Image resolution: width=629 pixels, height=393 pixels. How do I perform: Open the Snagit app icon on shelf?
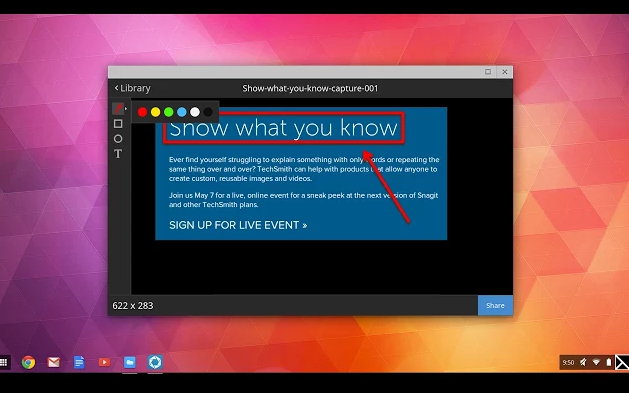tap(155, 363)
